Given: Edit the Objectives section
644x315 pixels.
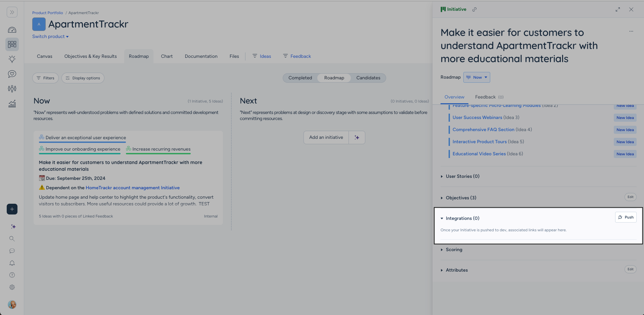Looking at the screenshot, I should pos(631,197).
